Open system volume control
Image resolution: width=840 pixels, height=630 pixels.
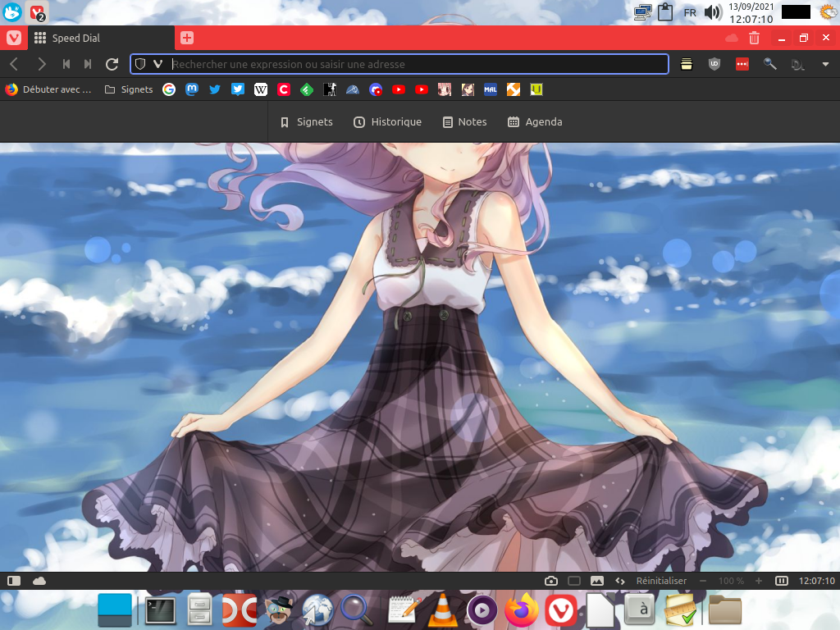pos(713,12)
